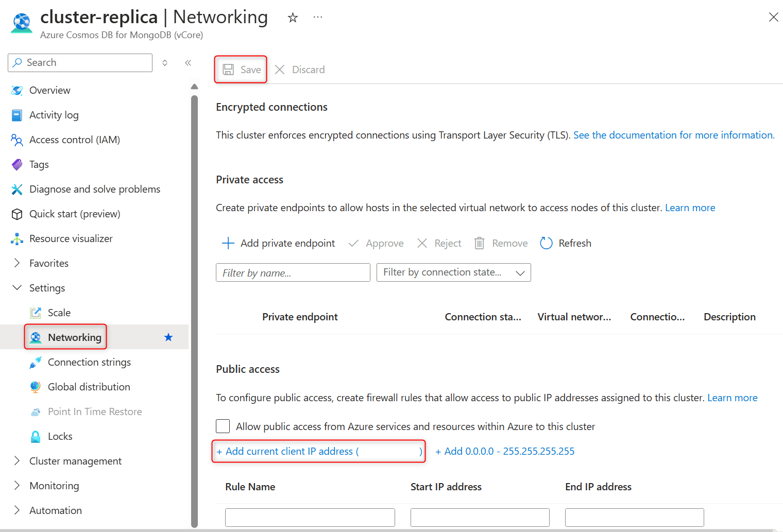Select the Overview menu item
This screenshot has width=783, height=532.
pyautogui.click(x=49, y=90)
